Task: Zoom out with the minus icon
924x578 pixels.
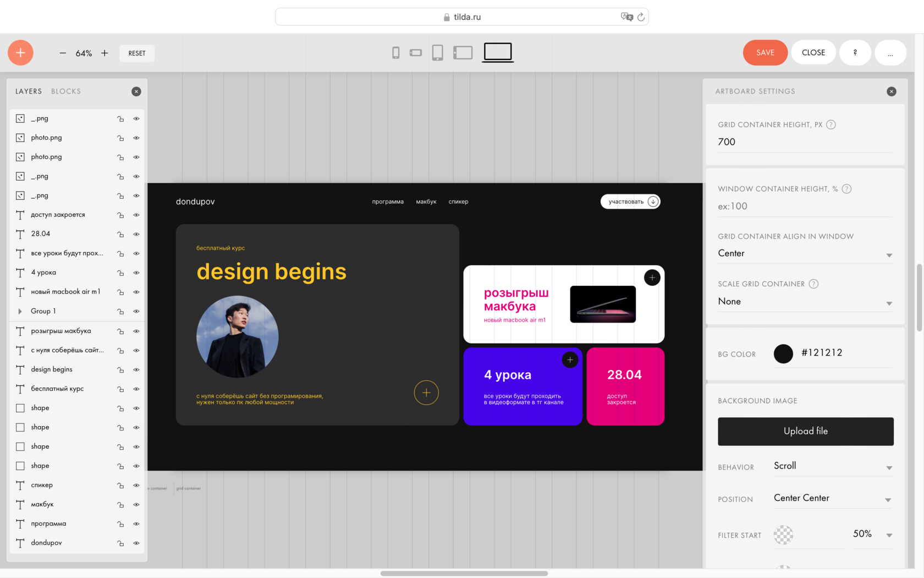Action: 63,53
